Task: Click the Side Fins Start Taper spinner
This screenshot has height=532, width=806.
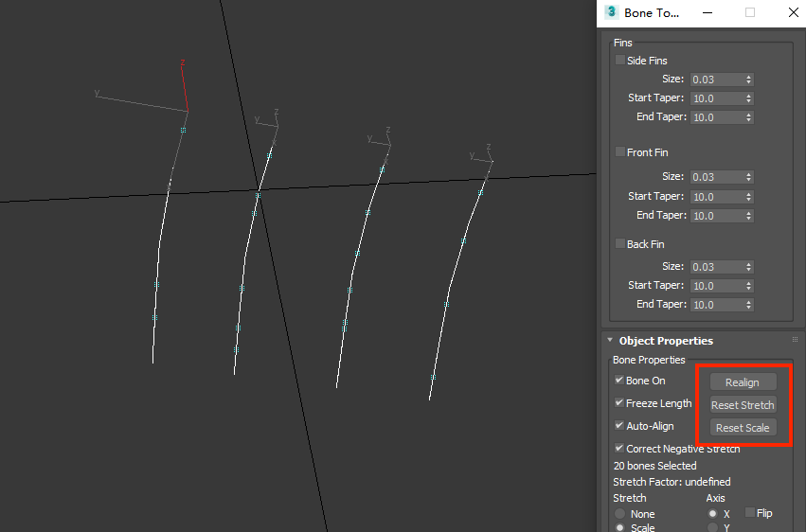Action: pyautogui.click(x=749, y=98)
